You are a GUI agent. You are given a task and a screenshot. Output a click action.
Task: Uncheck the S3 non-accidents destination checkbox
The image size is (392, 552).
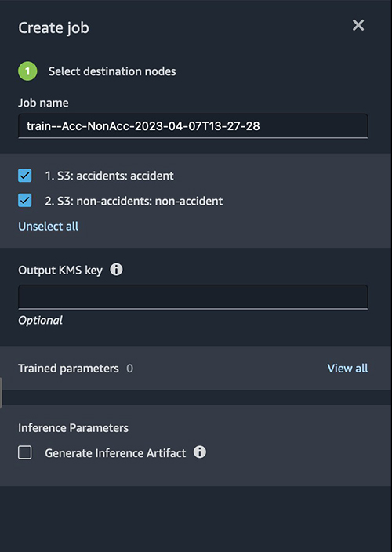24,200
